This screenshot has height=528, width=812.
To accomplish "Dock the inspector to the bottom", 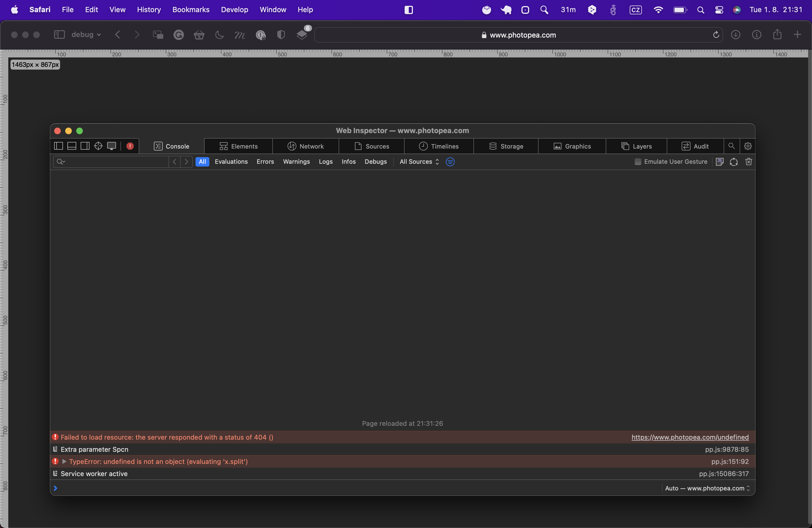I will coord(71,146).
